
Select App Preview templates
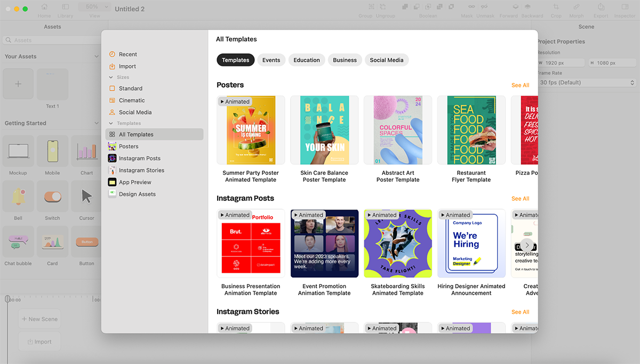(135, 182)
